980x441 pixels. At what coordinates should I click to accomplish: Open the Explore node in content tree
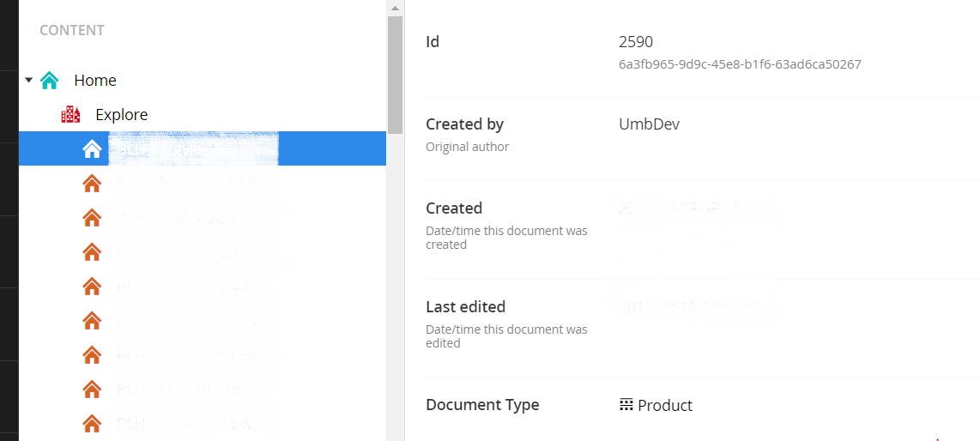coord(121,115)
